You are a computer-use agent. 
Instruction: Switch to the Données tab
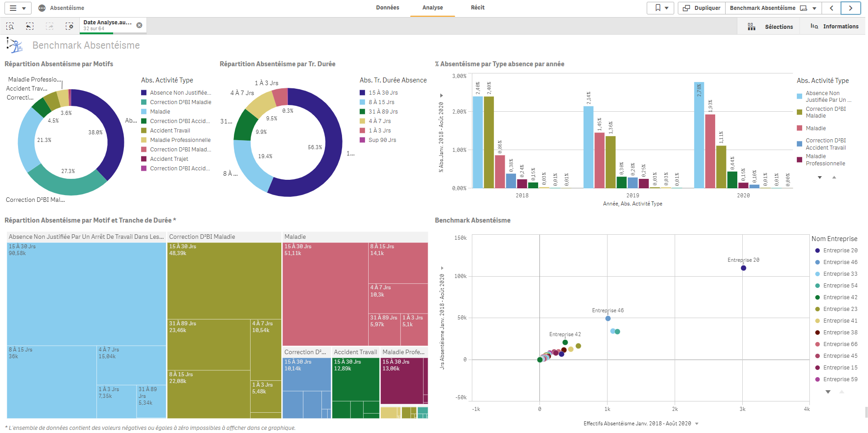388,8
